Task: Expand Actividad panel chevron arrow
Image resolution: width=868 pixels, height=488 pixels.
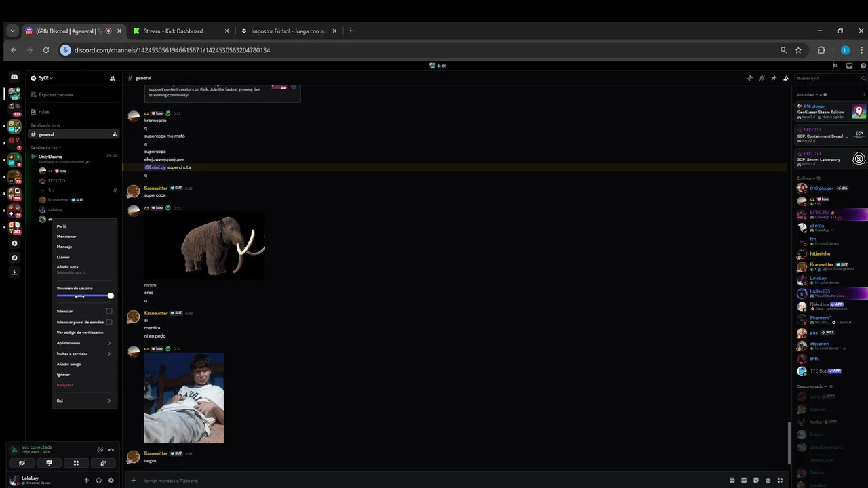Action: pos(864,94)
